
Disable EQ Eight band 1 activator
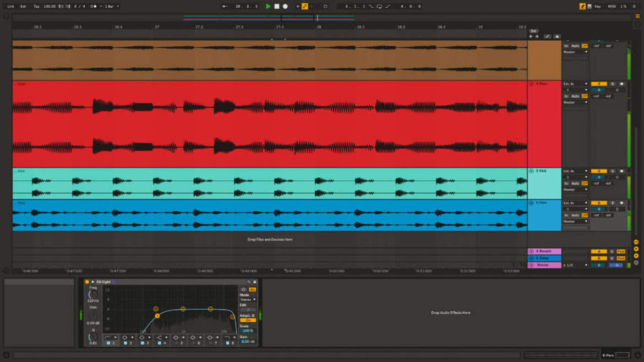108,343
